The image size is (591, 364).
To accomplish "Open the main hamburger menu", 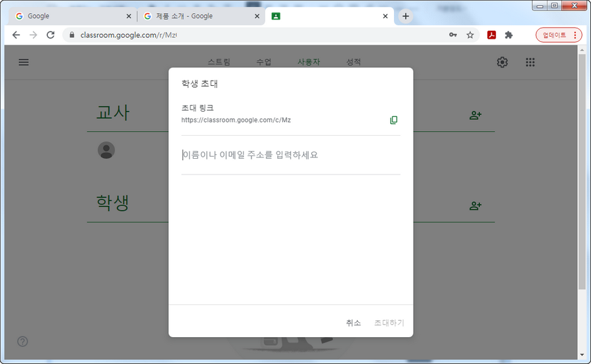I will click(x=24, y=62).
